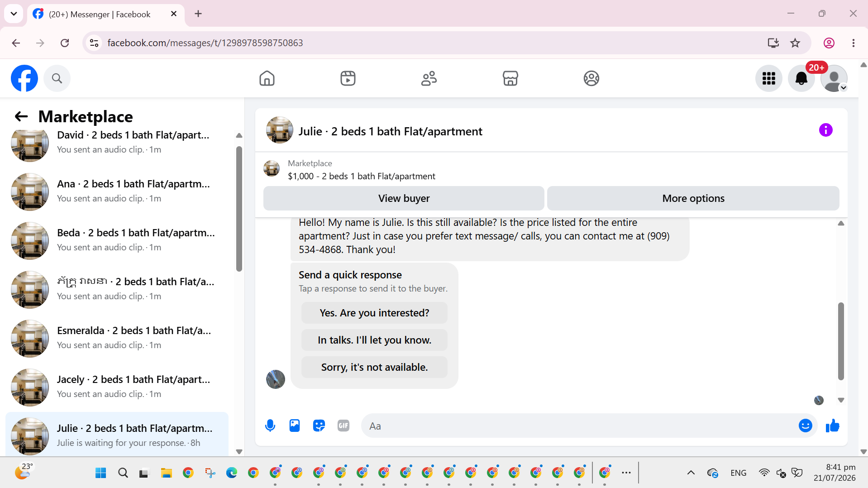The height and width of the screenshot is (488, 868).
Task: Click the $1,000 listing link in chat header
Action: coord(362,176)
